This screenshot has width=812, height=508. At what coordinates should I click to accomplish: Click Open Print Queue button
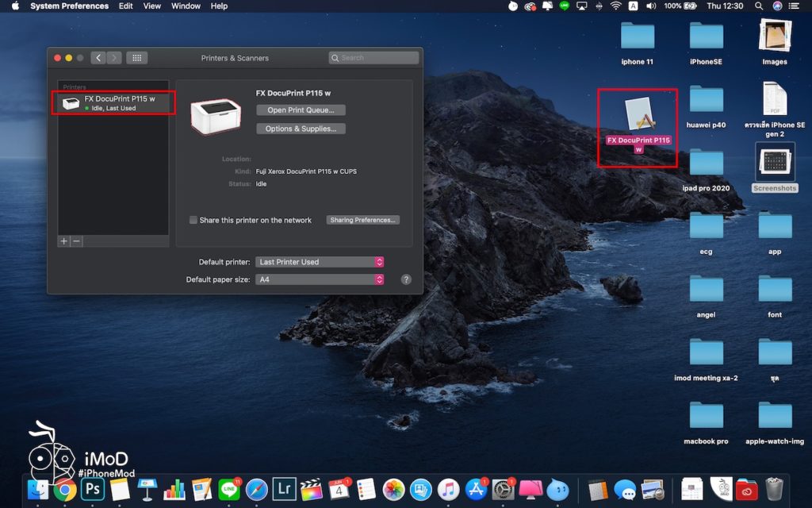[301, 110]
